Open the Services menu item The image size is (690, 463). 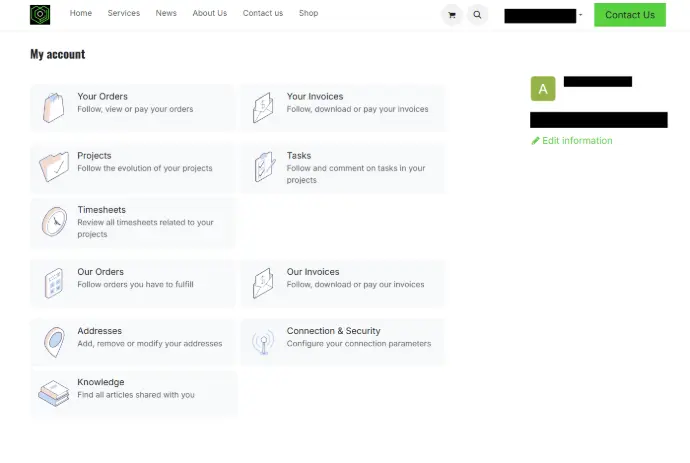[x=124, y=14]
